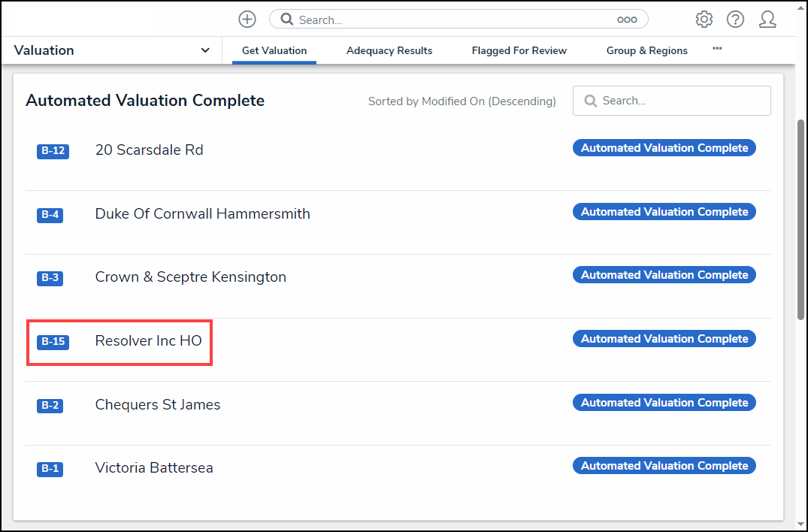808x532 pixels.
Task: Open the settings gear icon
Action: (x=704, y=20)
